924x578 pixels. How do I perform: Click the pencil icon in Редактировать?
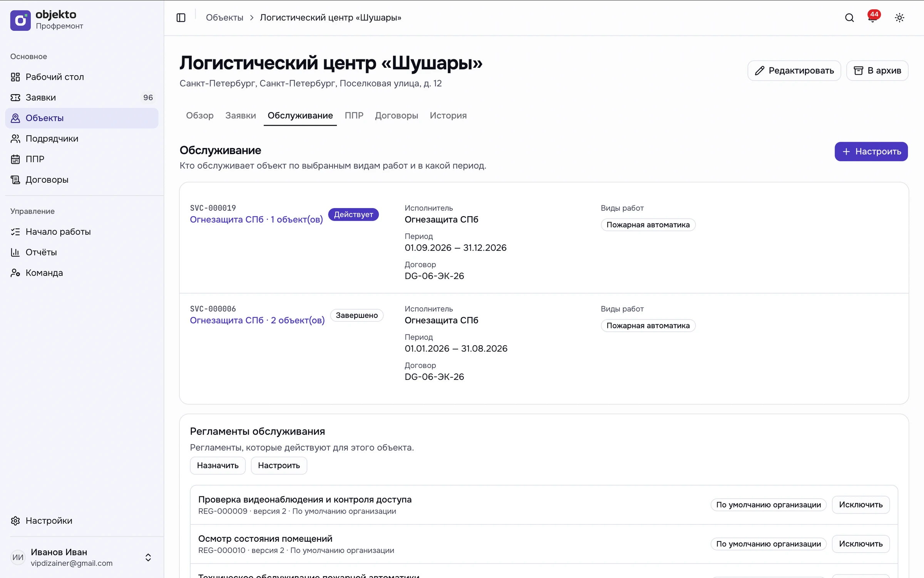759,71
